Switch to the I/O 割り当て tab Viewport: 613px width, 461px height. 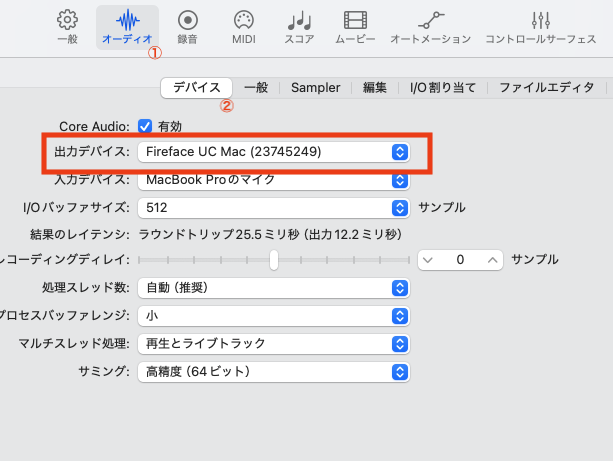click(443, 88)
